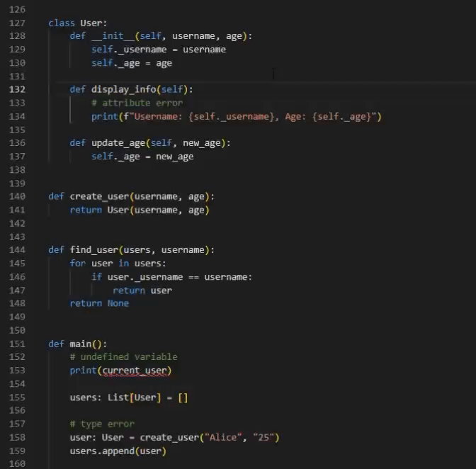Click 'user._username' on line 146
476x469 pixels.
[x=145, y=277]
